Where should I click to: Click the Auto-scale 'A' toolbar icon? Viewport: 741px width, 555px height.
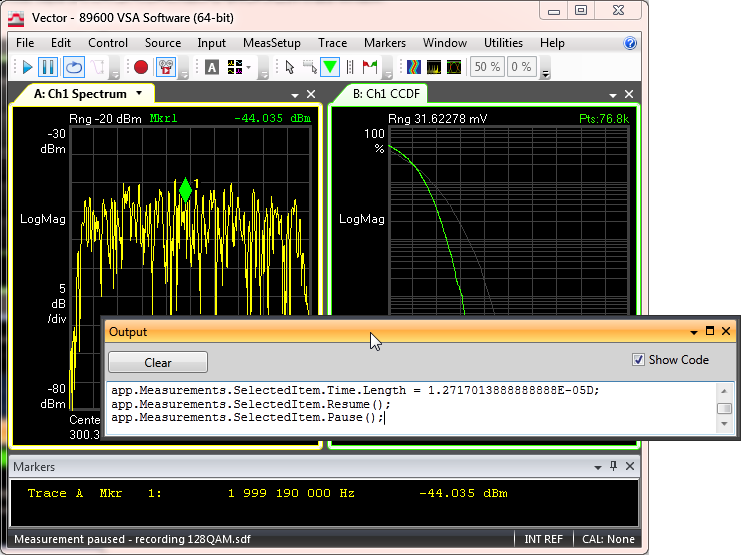click(211, 67)
